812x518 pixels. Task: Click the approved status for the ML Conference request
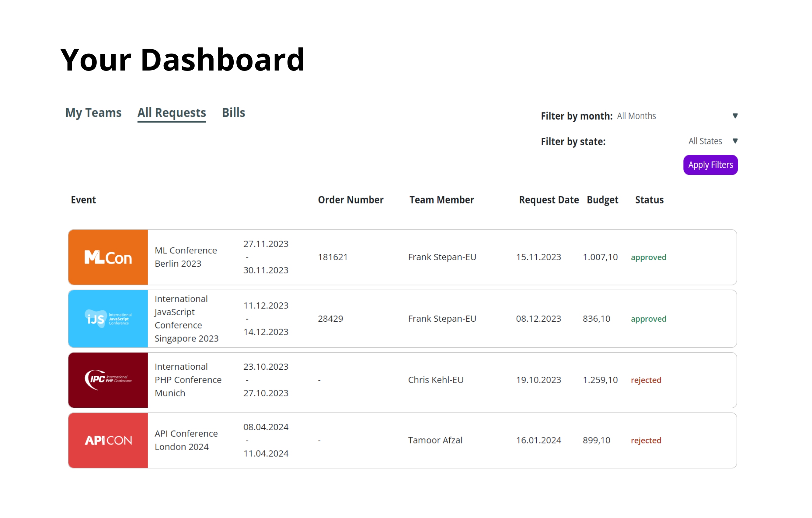[x=648, y=257]
